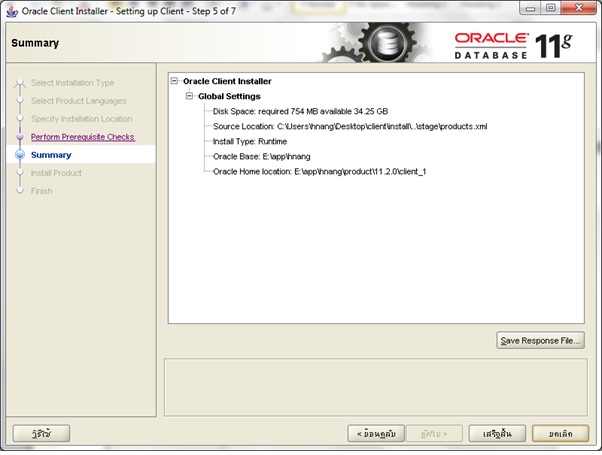Click the Summary step bullet icon

pos(20,155)
